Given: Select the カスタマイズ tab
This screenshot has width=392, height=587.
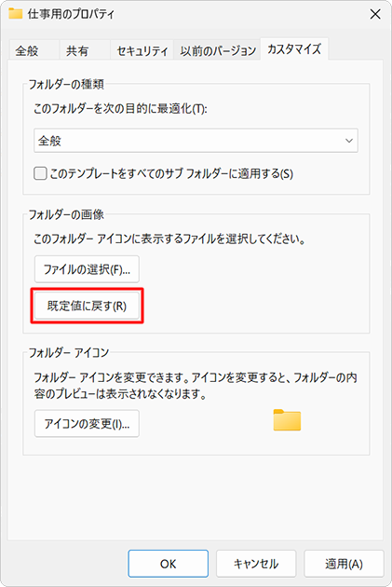Looking at the screenshot, I should tap(294, 48).
